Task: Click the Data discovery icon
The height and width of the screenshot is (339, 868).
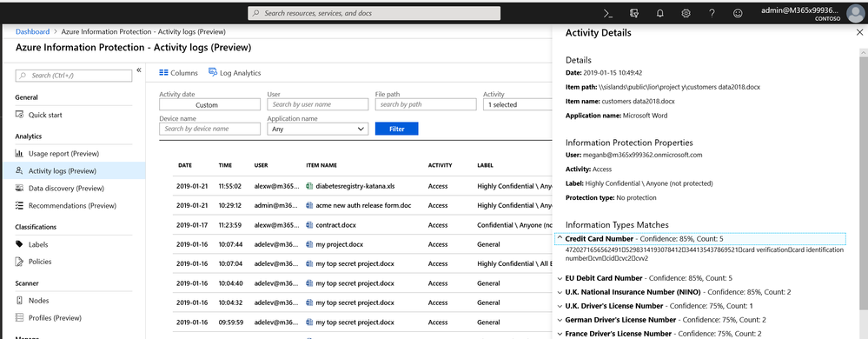Action: [x=19, y=189]
